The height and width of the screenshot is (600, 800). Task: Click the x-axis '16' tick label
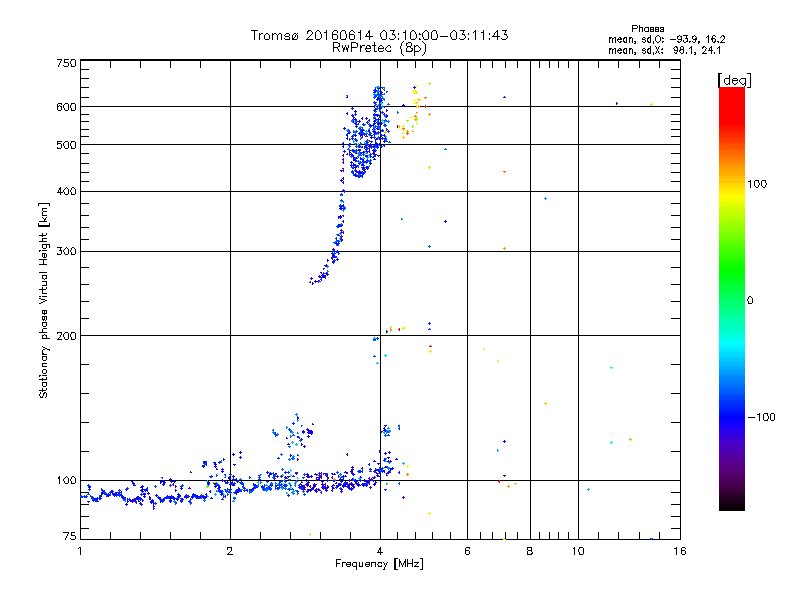[680, 551]
